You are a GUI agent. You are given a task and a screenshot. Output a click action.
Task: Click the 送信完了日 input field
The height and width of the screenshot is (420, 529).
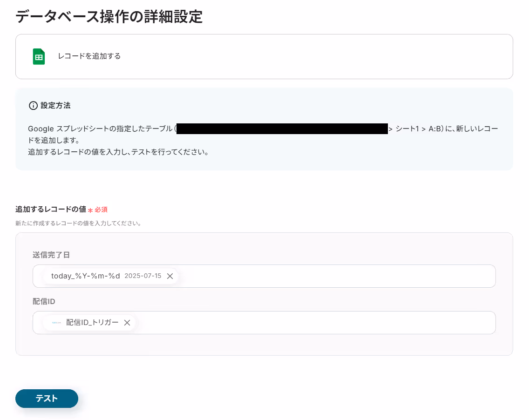tap(264, 276)
